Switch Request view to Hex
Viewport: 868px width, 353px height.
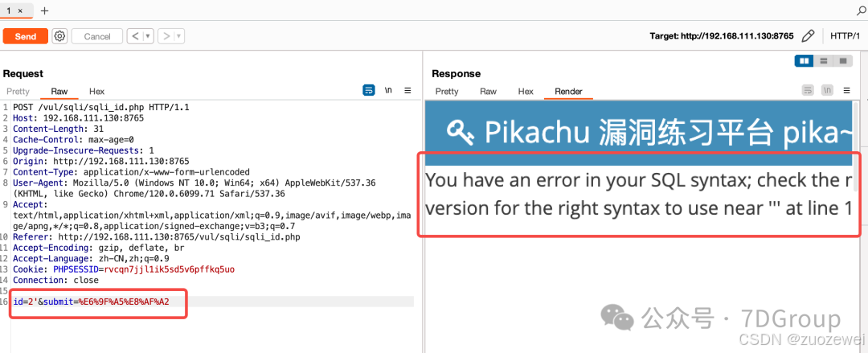pos(97,92)
